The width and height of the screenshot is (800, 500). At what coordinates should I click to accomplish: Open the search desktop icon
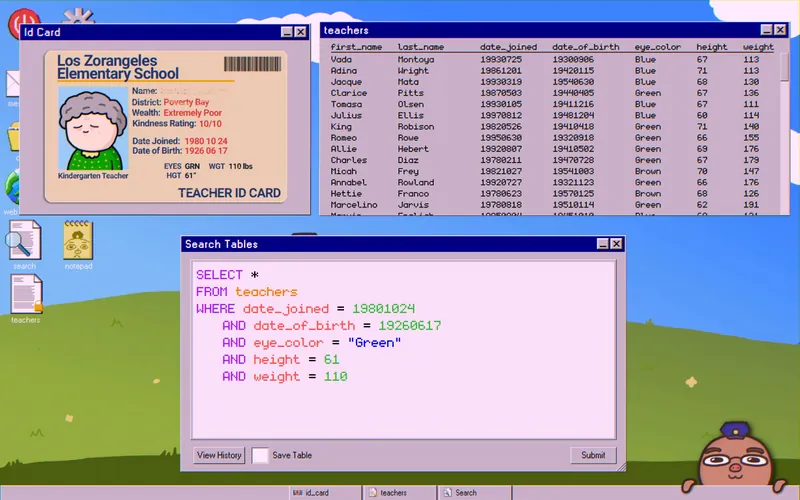[x=23, y=244]
